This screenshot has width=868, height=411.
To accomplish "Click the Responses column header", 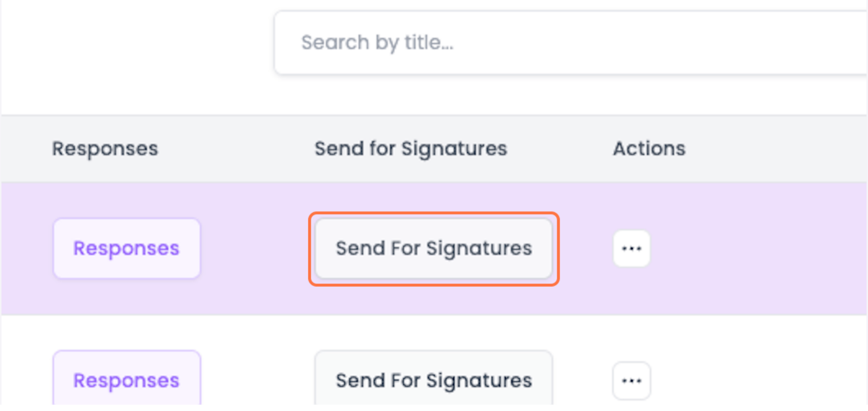I will 105,149.
